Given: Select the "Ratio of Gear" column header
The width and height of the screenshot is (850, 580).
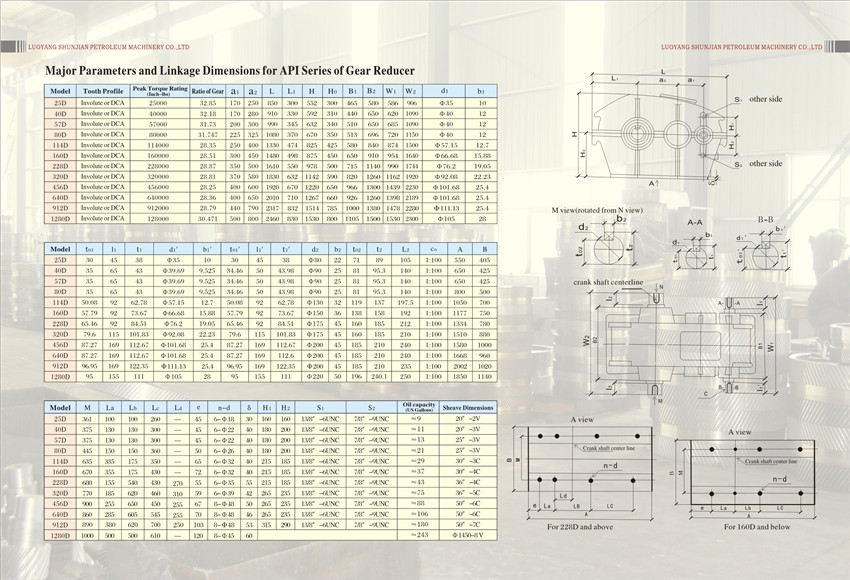Looking at the screenshot, I should click(208, 91).
